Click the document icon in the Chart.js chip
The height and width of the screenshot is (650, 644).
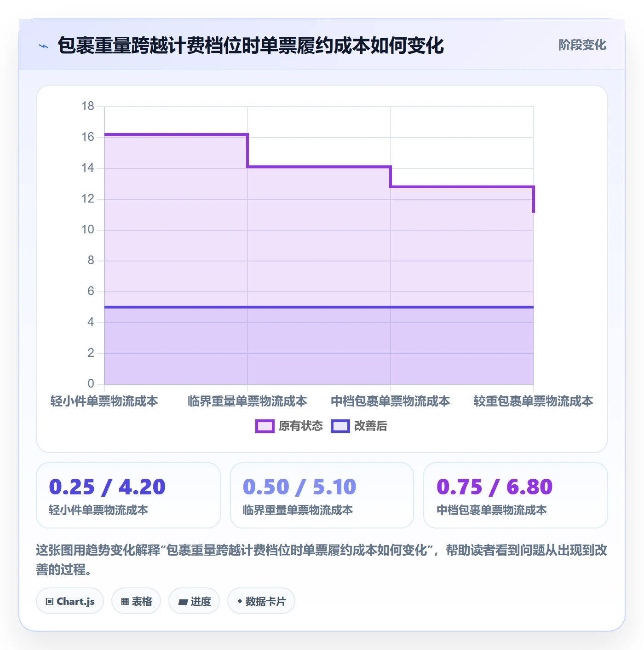[x=50, y=601]
